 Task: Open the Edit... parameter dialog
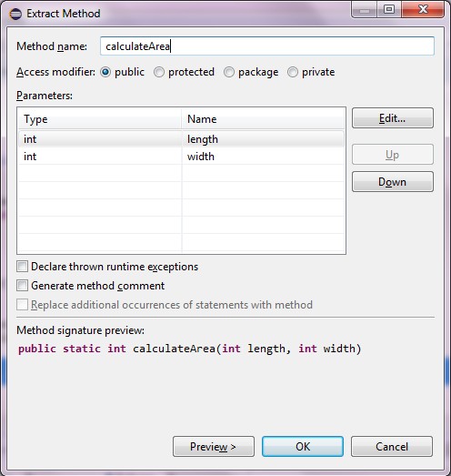393,118
